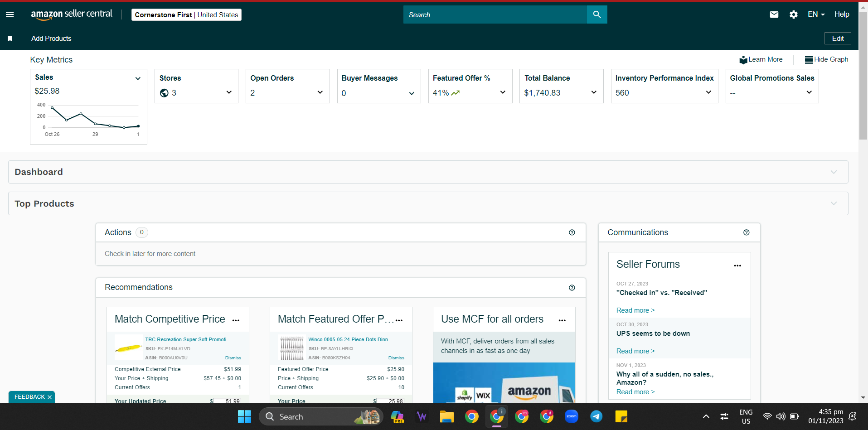Viewport: 868px width, 430px height.
Task: Click the Hide Graph icon
Action: [x=809, y=60]
